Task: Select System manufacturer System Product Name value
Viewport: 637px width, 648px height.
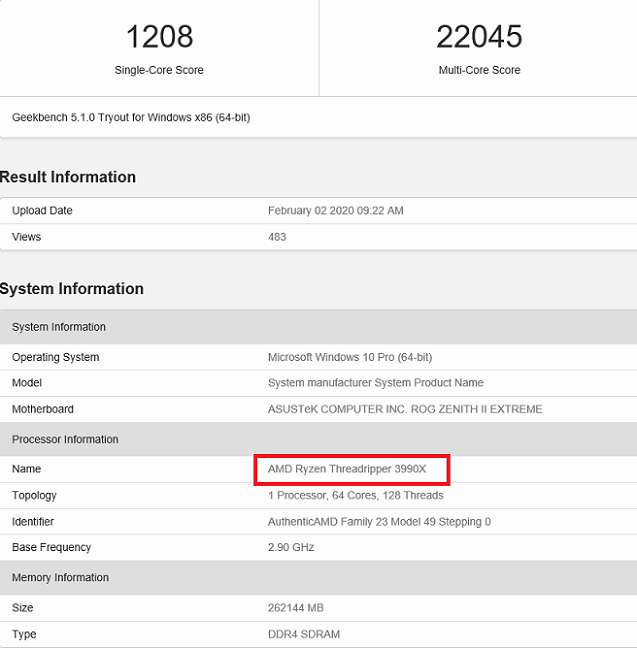Action: tap(376, 383)
